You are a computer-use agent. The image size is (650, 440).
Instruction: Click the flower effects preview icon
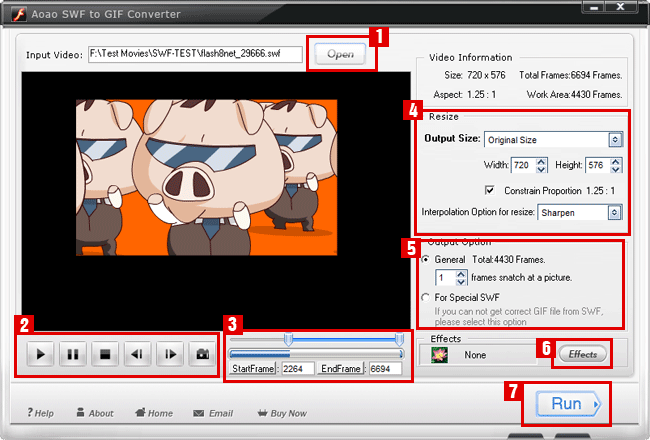(x=439, y=355)
